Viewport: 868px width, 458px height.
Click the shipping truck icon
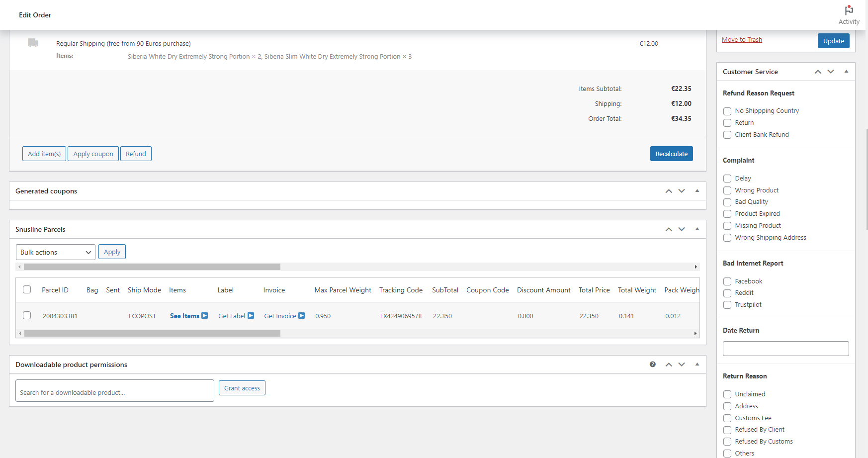(33, 42)
